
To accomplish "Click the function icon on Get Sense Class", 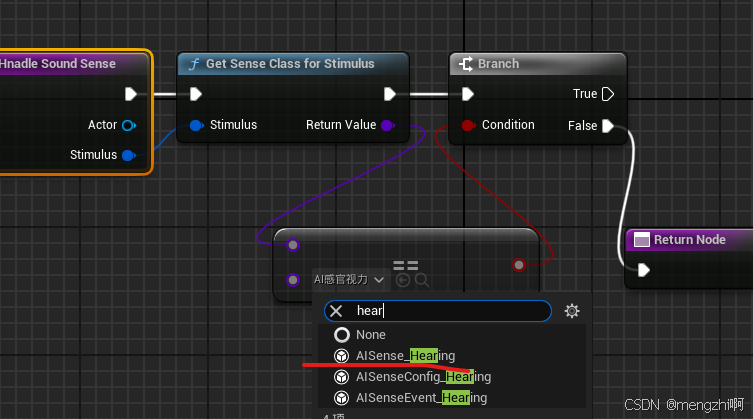I will (194, 64).
